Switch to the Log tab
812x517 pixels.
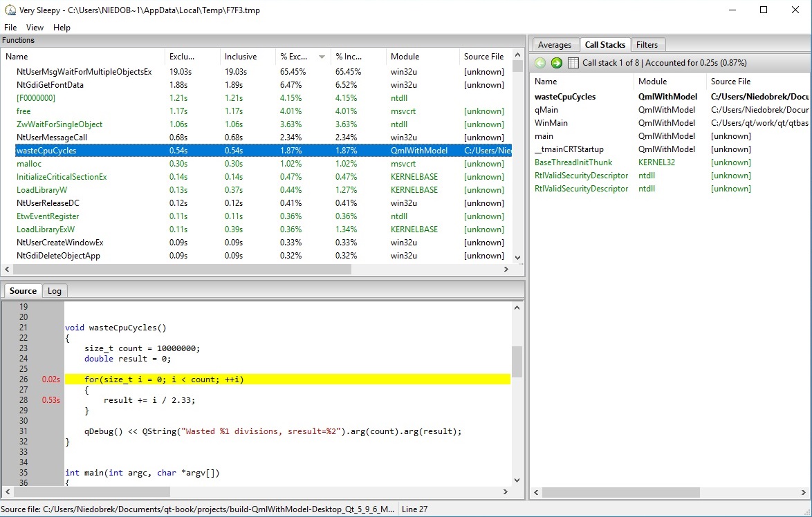[55, 291]
